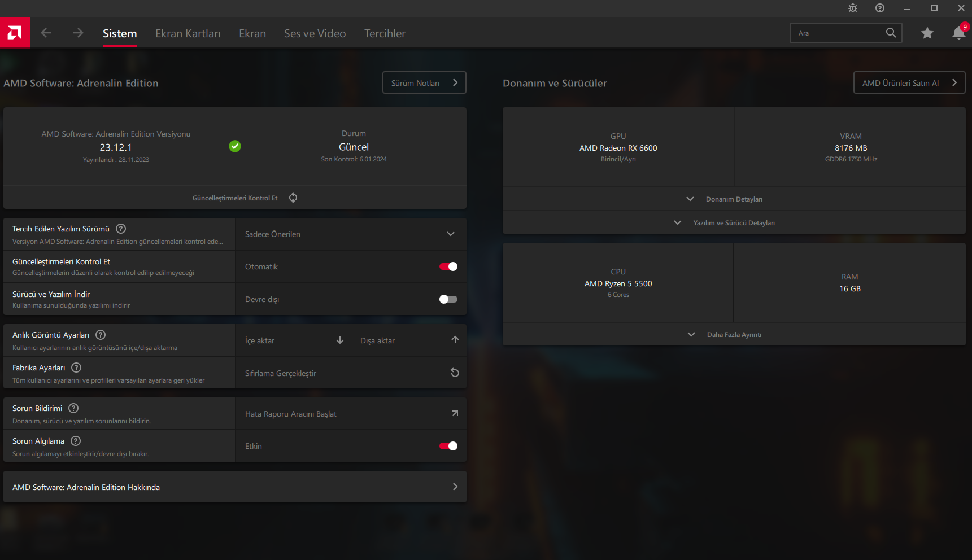Disable the Sorun Algılama switch
This screenshot has height=560, width=972.
[448, 446]
